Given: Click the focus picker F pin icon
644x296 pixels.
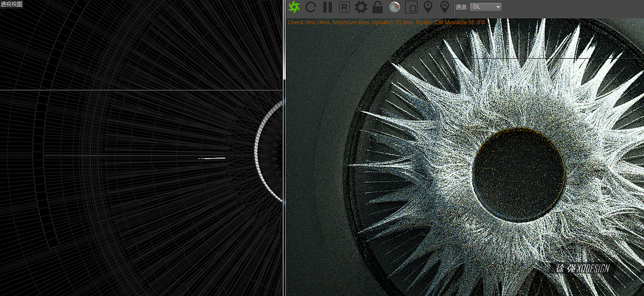Looking at the screenshot, I should [428, 7].
